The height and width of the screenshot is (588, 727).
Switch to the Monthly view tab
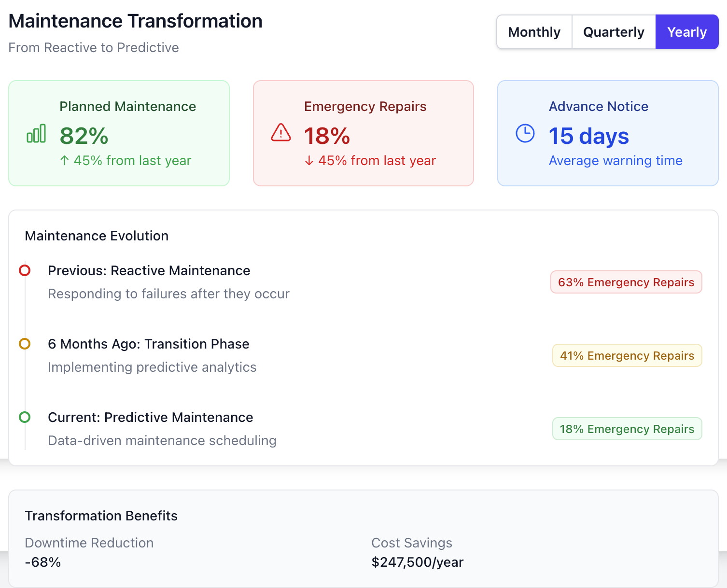[534, 32]
